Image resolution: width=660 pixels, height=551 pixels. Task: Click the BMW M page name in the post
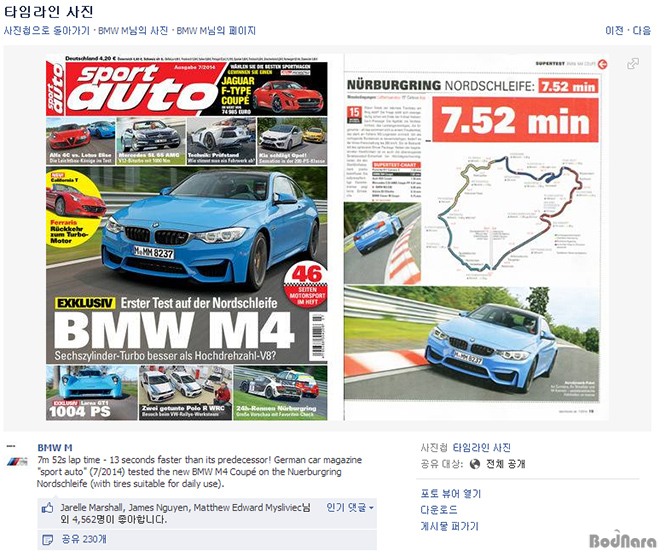[x=55, y=447]
